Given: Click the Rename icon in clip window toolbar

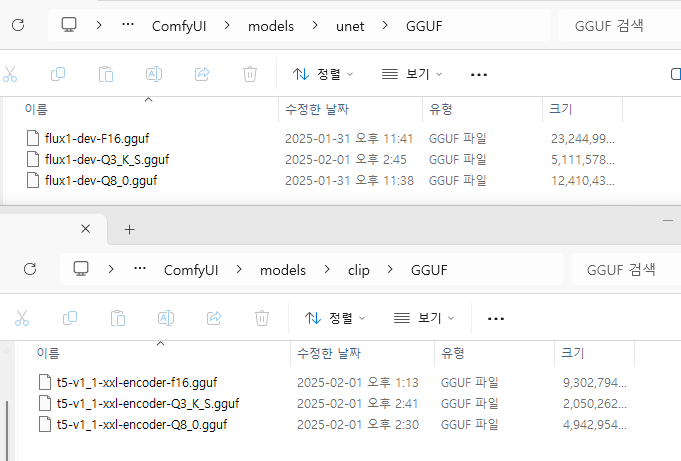Looking at the screenshot, I should pos(166,318).
